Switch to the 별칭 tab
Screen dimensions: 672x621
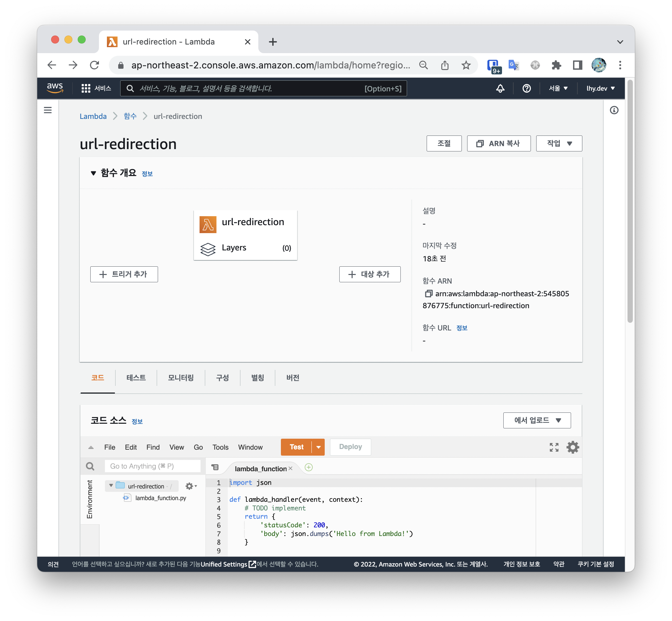pyautogui.click(x=257, y=378)
